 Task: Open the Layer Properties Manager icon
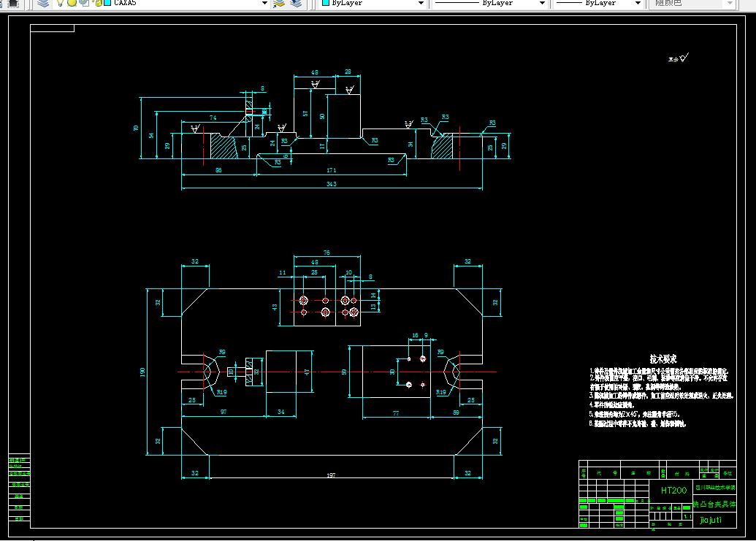(x=43, y=4)
